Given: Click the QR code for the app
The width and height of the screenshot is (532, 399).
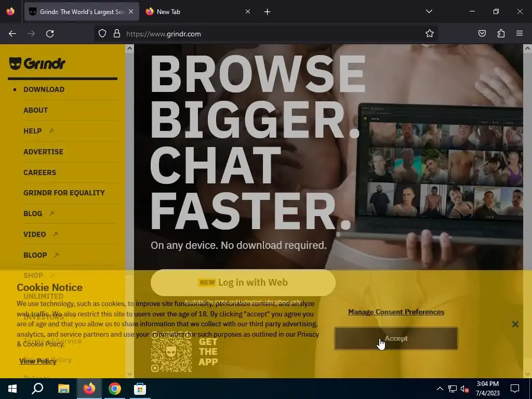Looking at the screenshot, I should [171, 352].
